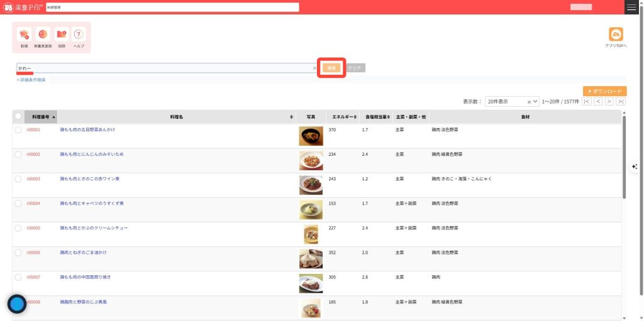Click the 削除 (delete) folder icon
The image size is (644, 321).
[61, 35]
